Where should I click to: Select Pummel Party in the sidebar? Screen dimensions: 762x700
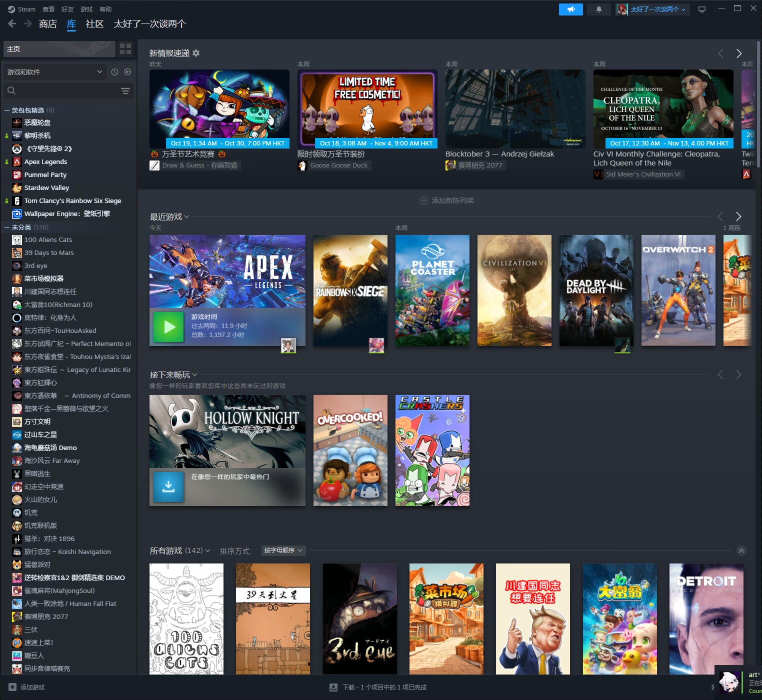coord(45,174)
